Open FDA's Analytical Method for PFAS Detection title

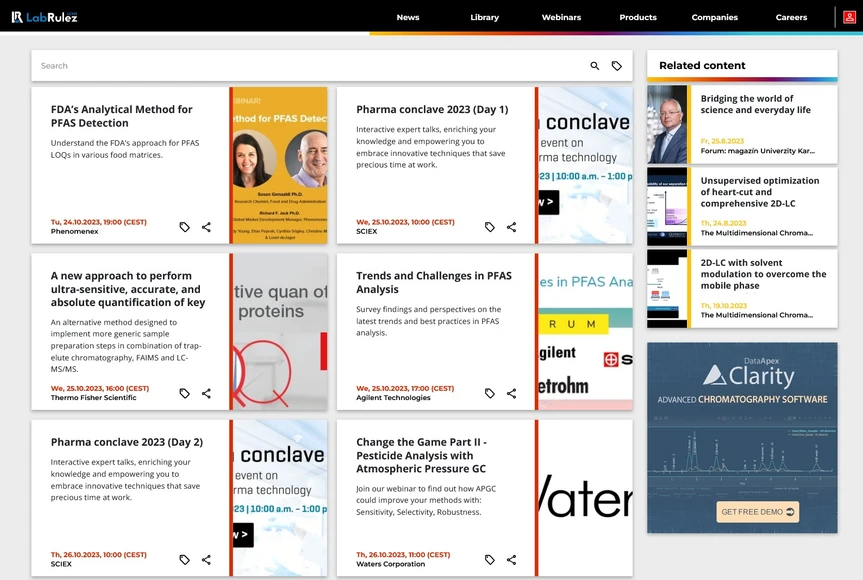[x=122, y=116]
